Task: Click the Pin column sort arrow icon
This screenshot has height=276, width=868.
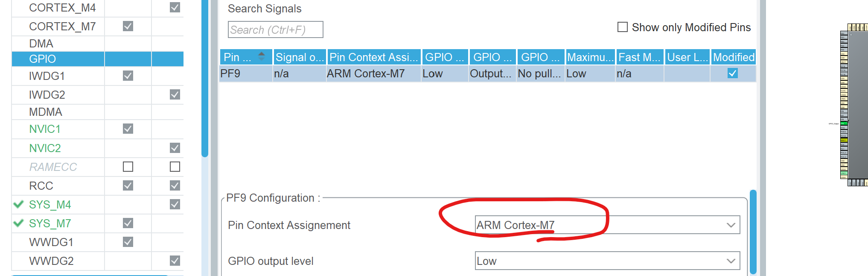Action: coord(262,56)
